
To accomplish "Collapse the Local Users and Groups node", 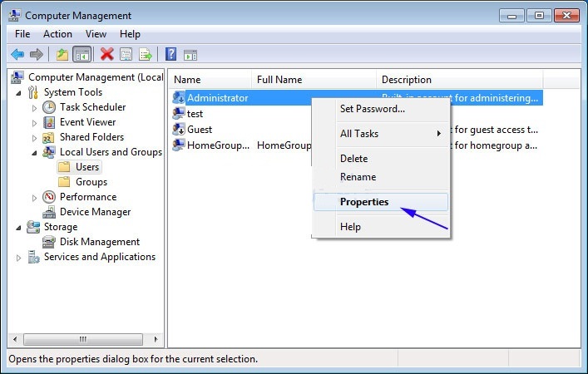I will click(x=34, y=152).
